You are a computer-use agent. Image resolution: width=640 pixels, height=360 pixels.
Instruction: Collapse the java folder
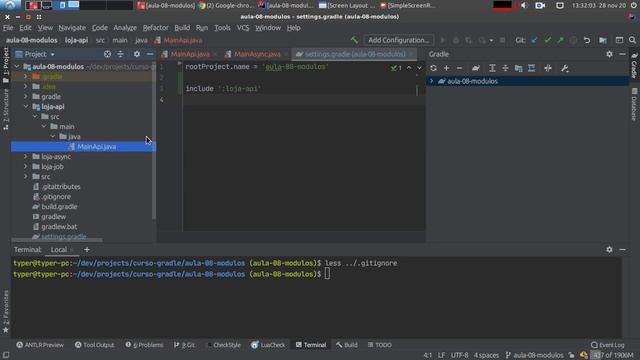[53, 136]
